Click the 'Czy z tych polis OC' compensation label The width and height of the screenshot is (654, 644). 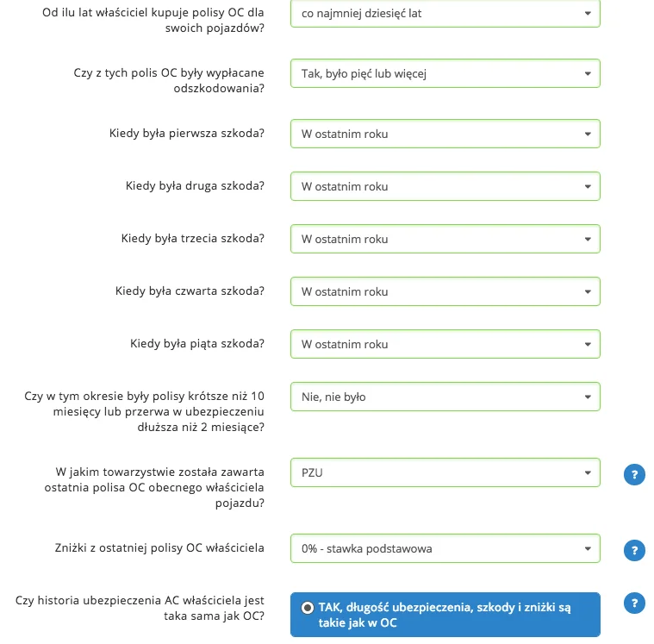(169, 80)
